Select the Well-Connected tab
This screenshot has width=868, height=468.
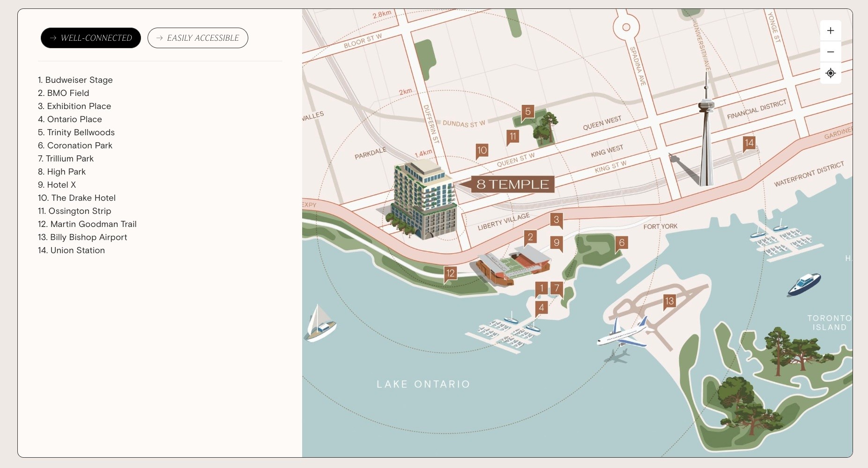[91, 38]
